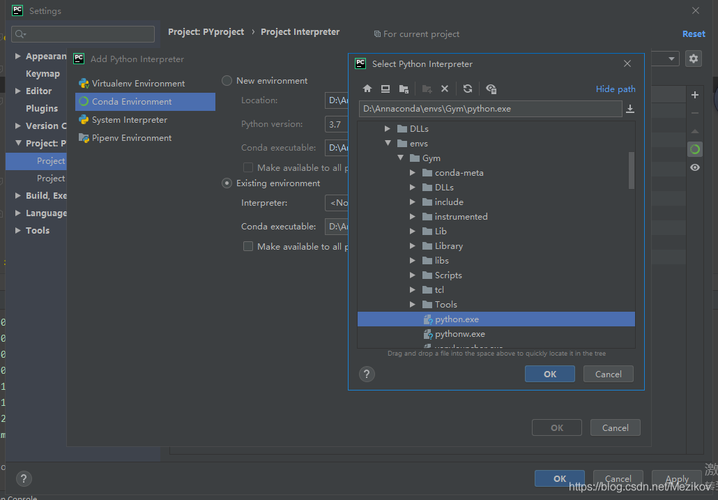Expand the tcl folder
Image resolution: width=718 pixels, height=500 pixels.
[413, 290]
